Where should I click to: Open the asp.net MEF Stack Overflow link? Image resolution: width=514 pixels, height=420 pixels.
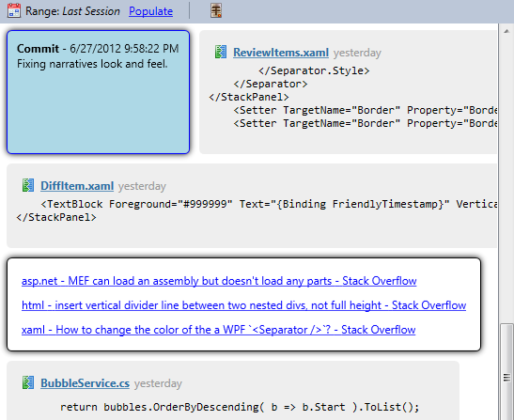(219, 281)
